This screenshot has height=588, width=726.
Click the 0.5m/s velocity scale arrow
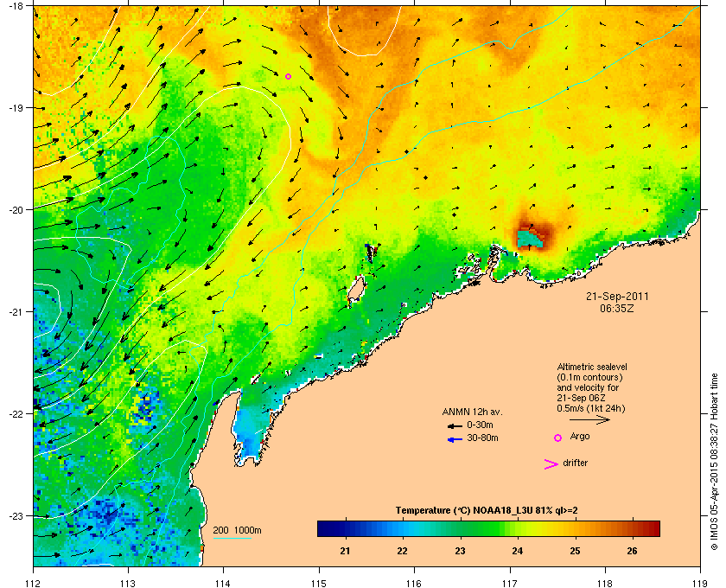589,420
